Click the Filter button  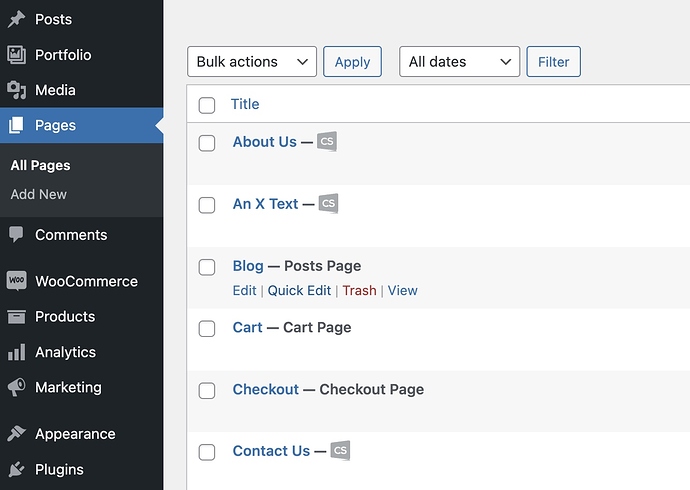(x=553, y=62)
